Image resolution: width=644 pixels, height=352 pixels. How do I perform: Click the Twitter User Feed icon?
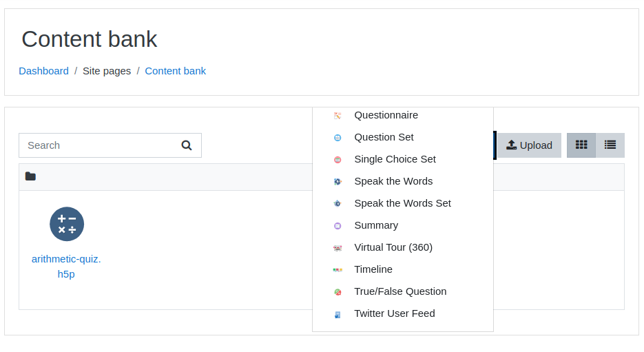[x=337, y=314]
